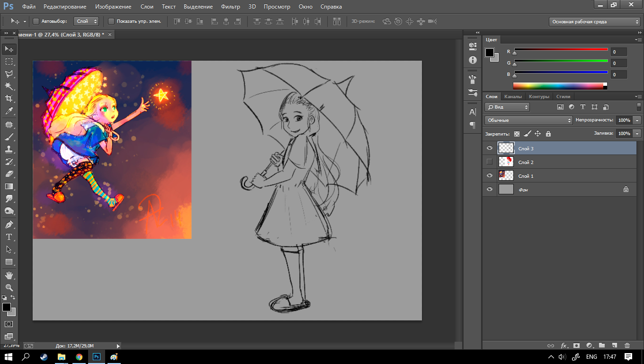Switch to the Стили tab
The height and width of the screenshot is (364, 644).
click(x=563, y=97)
